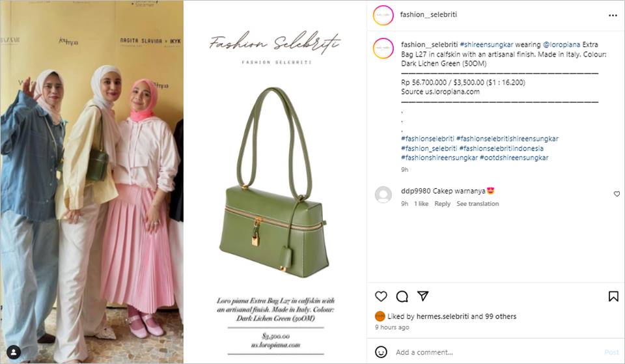This screenshot has height=364, width=625.
Task: Open the fashion__selebriti profile avatar in the header
Action: [x=383, y=15]
